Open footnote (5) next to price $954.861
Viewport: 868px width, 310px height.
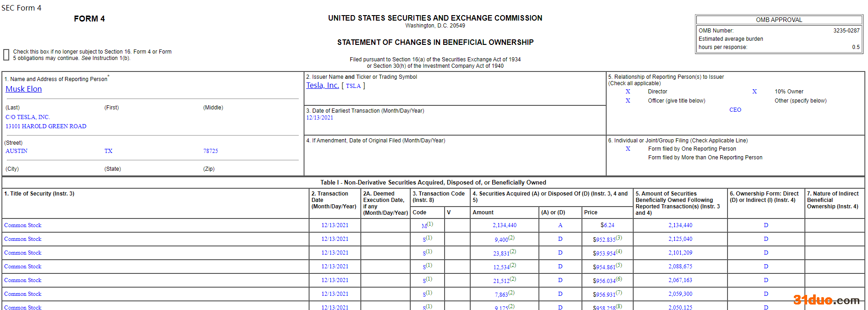click(618, 265)
